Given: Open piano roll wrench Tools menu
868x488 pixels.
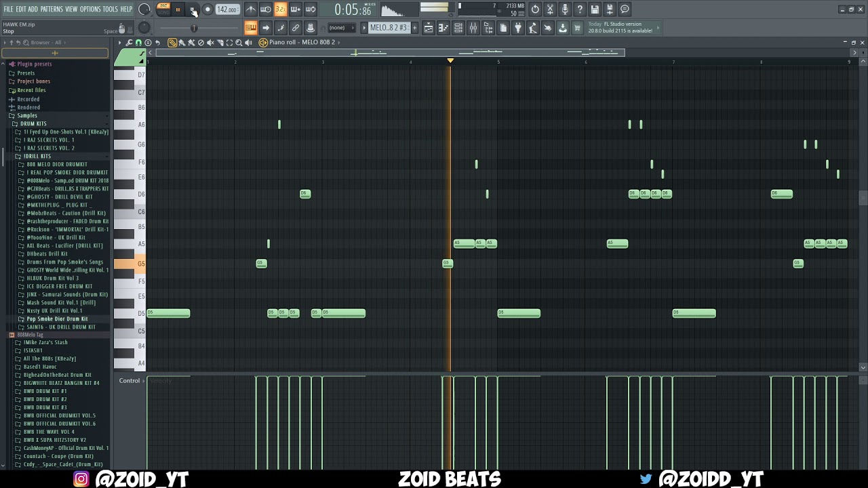Looking at the screenshot, I should 129,42.
